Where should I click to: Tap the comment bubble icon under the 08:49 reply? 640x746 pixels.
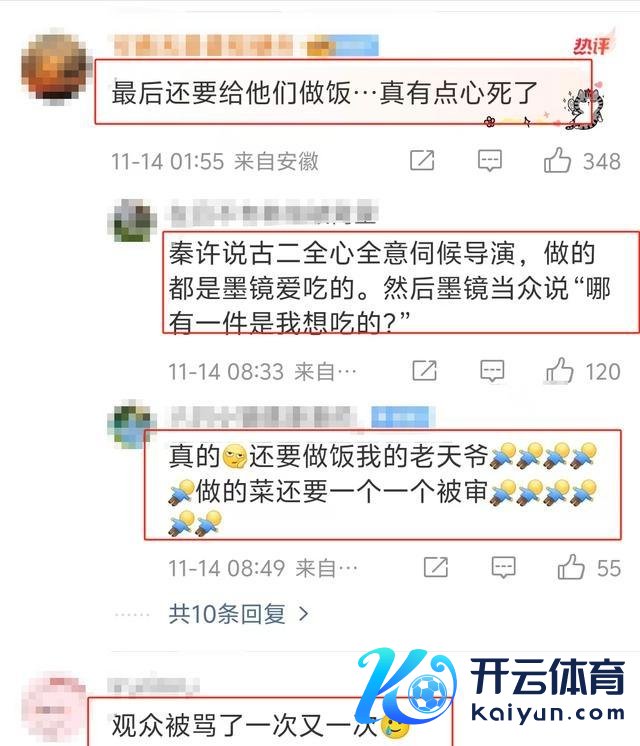click(x=503, y=567)
